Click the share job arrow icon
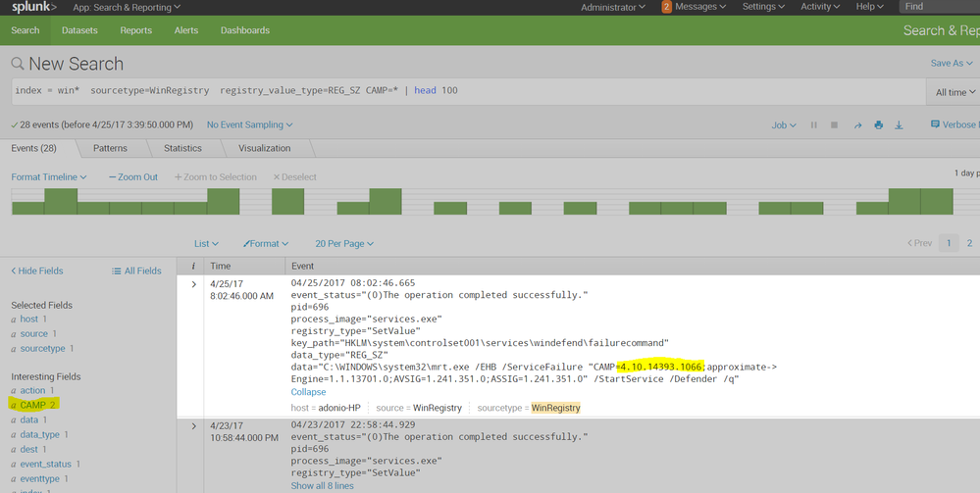The width and height of the screenshot is (980, 493). pyautogui.click(x=857, y=125)
